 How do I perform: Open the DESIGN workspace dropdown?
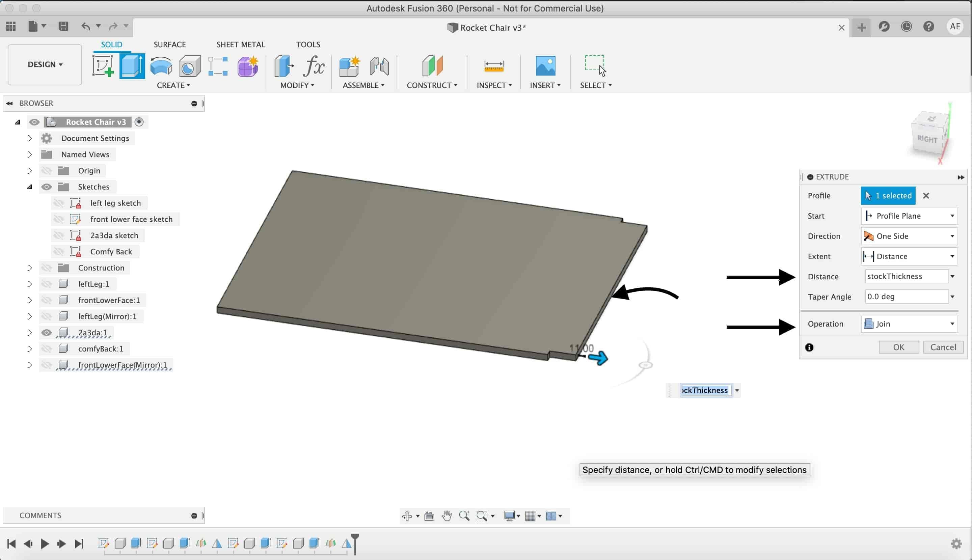coord(45,64)
